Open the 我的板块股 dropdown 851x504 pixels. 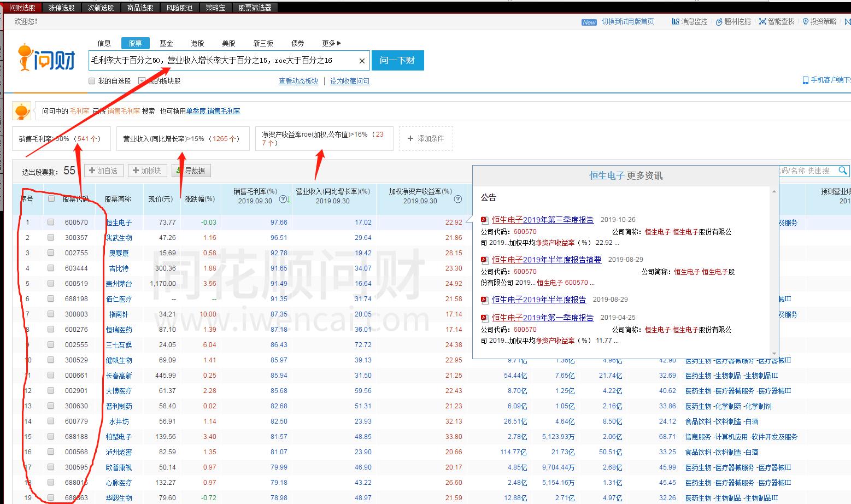tap(142, 81)
